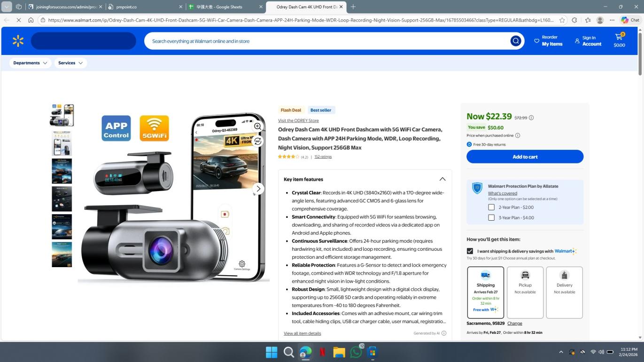Screen dimensions: 644x362
Task: Click the 360 view icon on image
Action: (257, 141)
